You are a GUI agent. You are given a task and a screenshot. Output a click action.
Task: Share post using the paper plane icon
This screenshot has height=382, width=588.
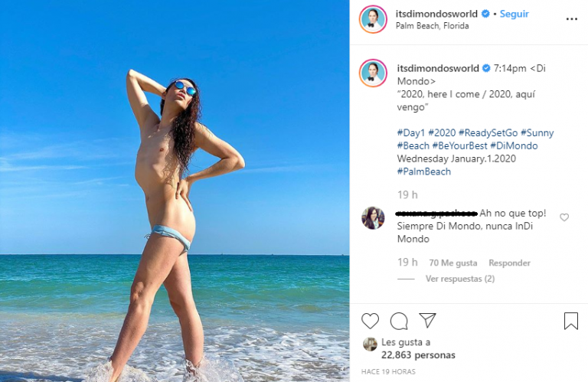pos(427,320)
